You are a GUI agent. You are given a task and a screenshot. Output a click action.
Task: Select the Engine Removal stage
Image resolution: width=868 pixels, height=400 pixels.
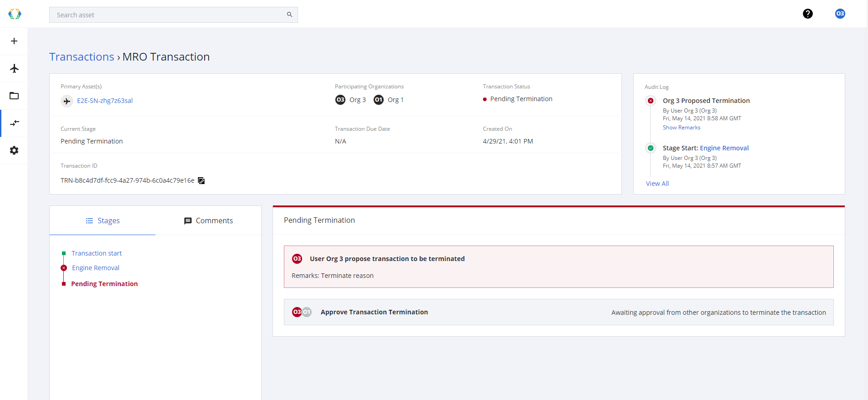pyautogui.click(x=96, y=268)
